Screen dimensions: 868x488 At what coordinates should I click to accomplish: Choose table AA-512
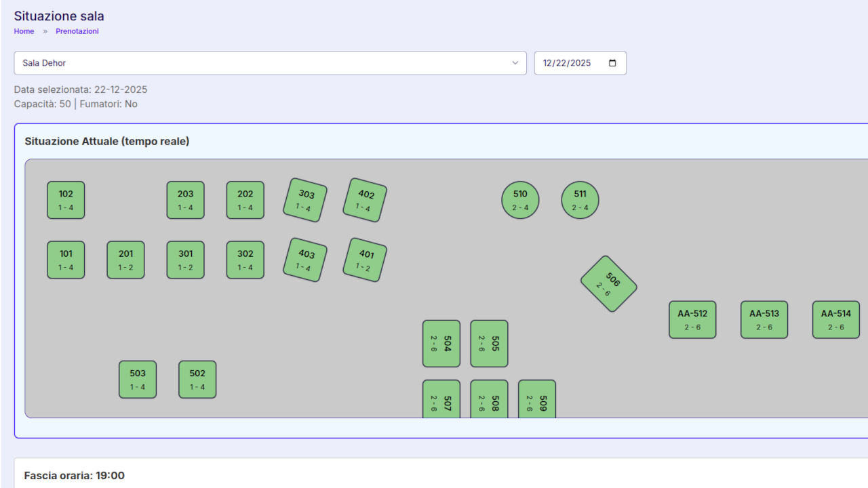(x=692, y=320)
